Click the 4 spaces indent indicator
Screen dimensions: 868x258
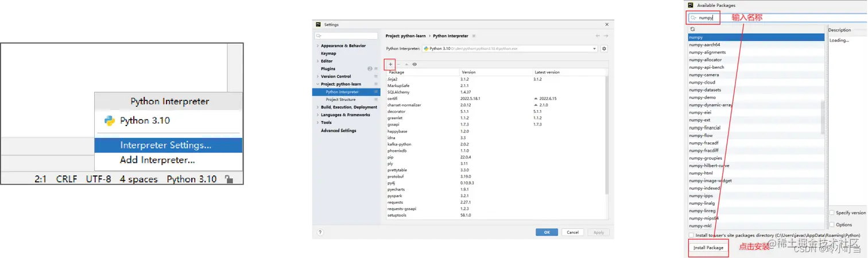click(138, 179)
